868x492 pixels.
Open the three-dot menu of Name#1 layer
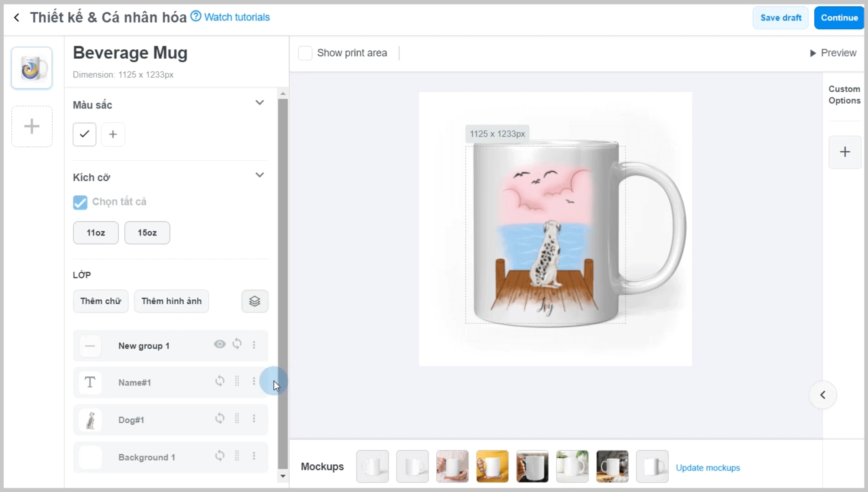[x=254, y=381]
